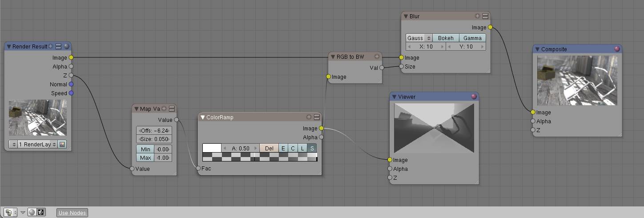Image resolution: width=644 pixels, height=218 pixels.
Task: Collapse the Blur node
Action: (x=406, y=16)
